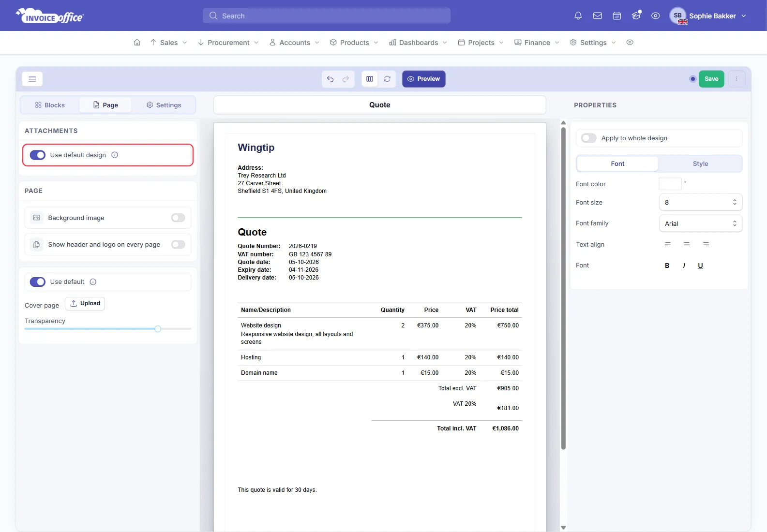Expand the Products menu
The height and width of the screenshot is (532, 767).
click(354, 43)
